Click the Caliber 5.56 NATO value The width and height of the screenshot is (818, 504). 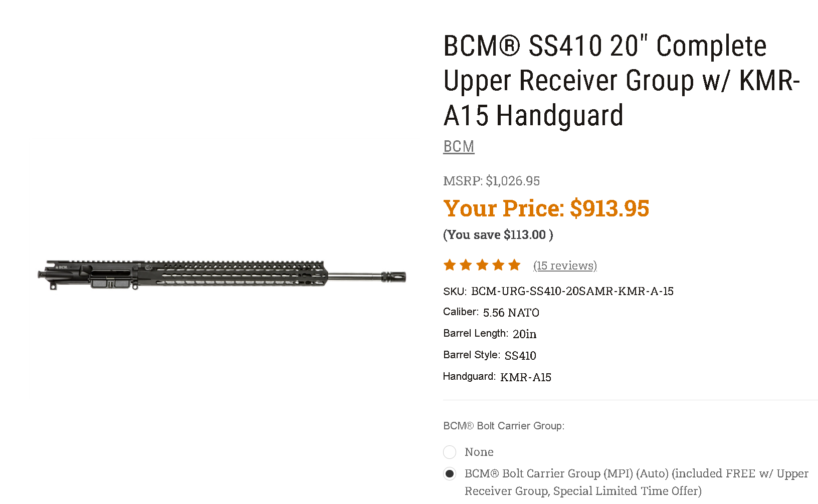pos(511,313)
